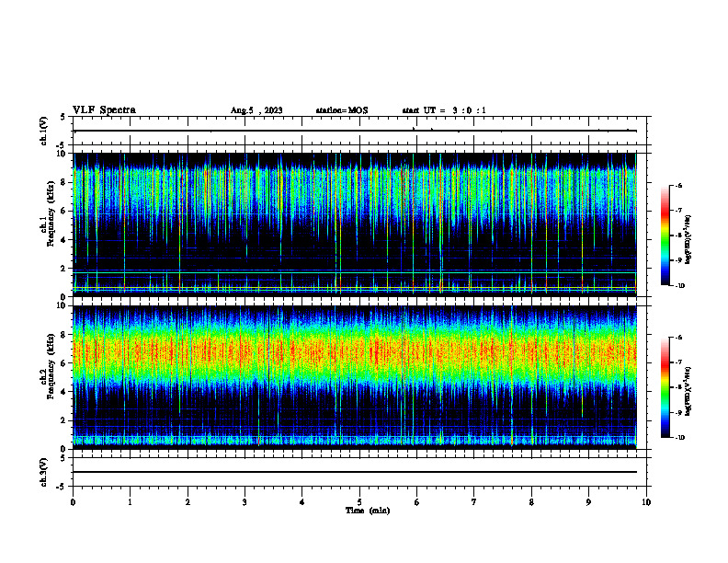Click the ch.1 voltage waveform trace
Screen dimensions: 728x563
tap(355, 131)
